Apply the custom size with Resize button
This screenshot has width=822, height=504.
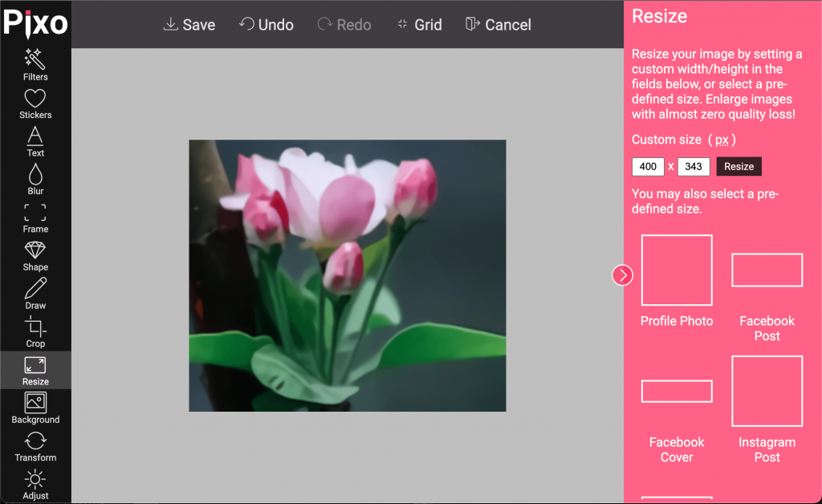pos(739,167)
